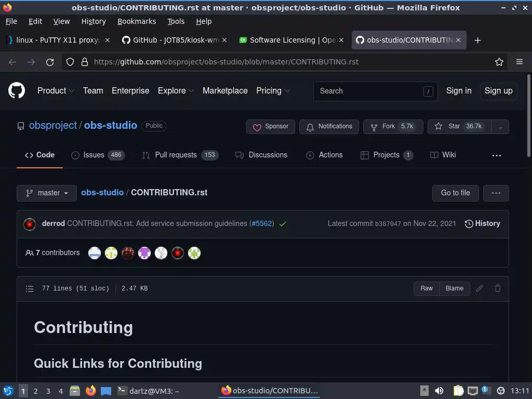The image size is (532, 399).
Task: Click the shield tracking protection icon
Action: point(70,62)
